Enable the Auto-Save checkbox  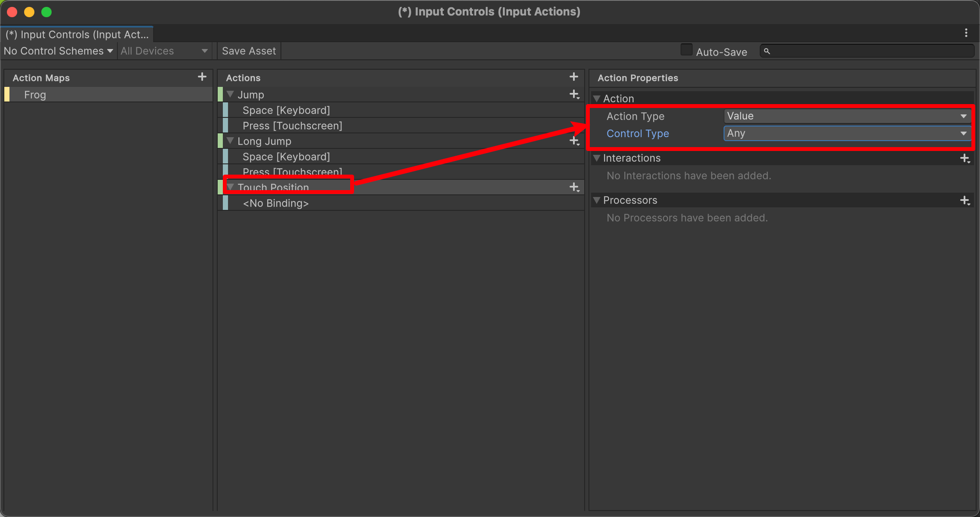click(686, 50)
